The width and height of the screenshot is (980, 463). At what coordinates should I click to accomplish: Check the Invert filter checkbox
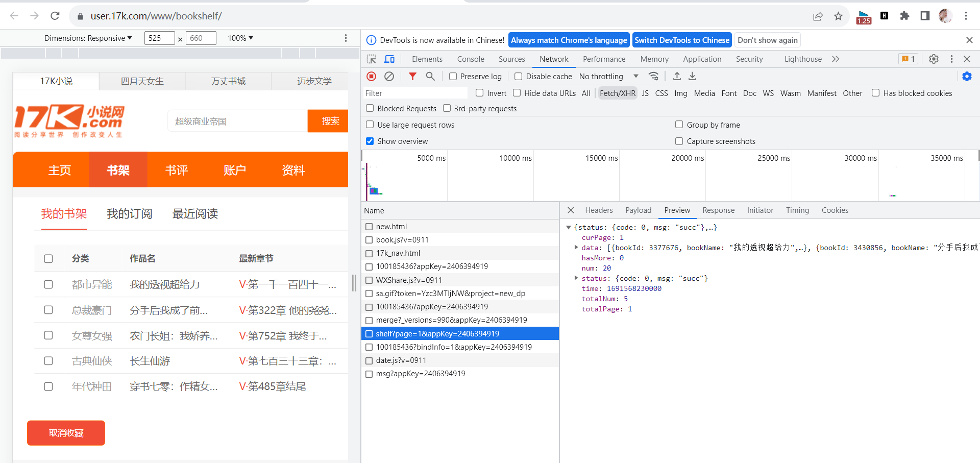479,93
